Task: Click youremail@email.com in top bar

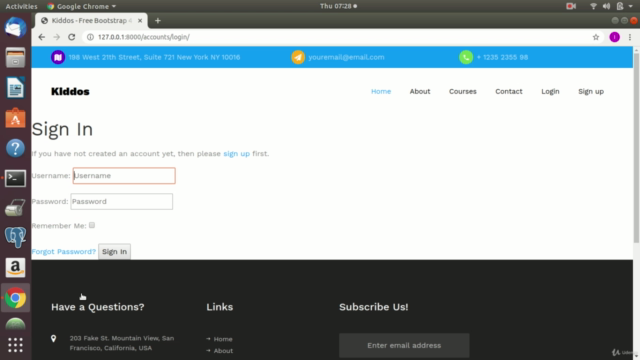Action: point(346,57)
